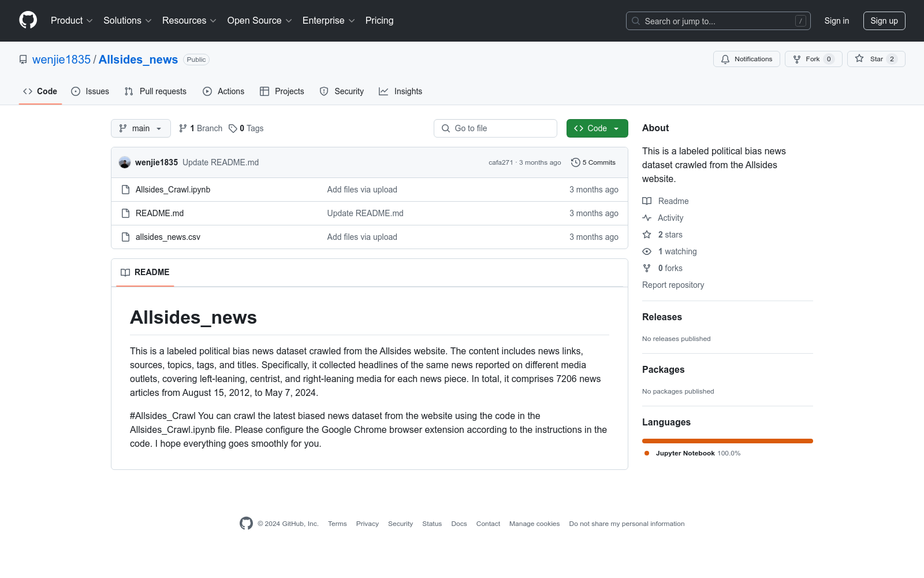924x578 pixels.
Task: Click Report repository link
Action: point(673,285)
